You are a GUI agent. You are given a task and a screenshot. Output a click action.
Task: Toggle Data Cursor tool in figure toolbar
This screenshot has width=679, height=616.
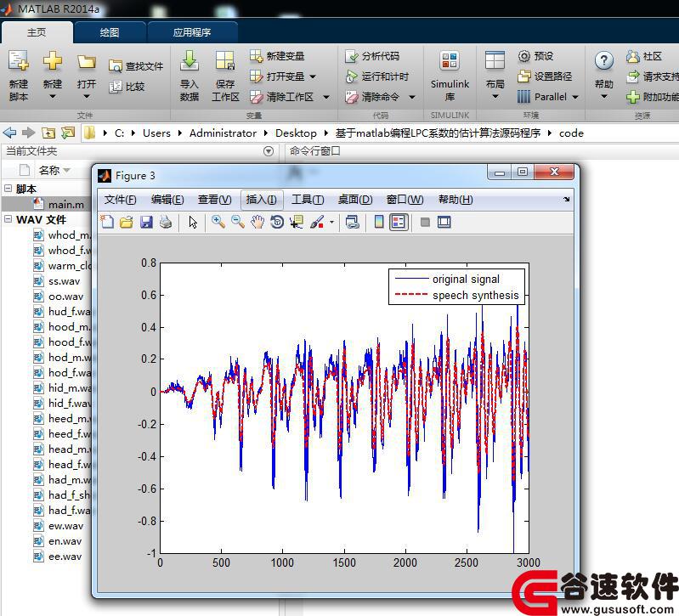point(297,222)
